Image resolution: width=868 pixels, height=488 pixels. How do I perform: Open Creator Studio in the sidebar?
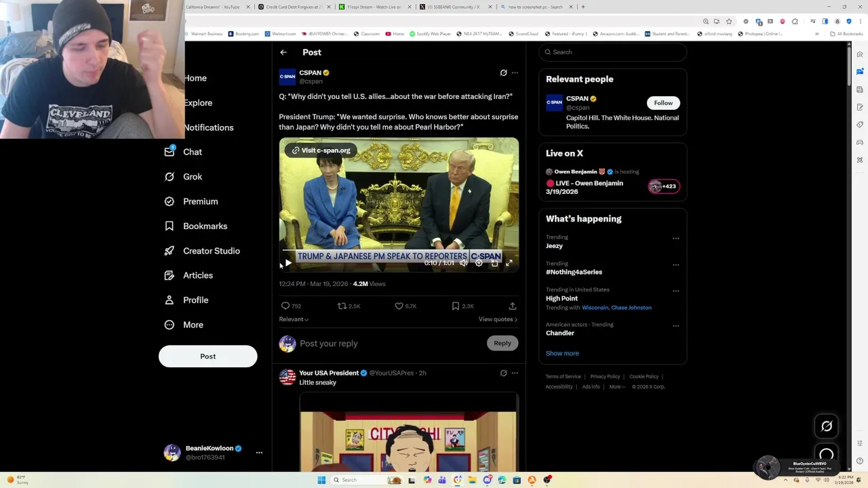tap(202, 251)
